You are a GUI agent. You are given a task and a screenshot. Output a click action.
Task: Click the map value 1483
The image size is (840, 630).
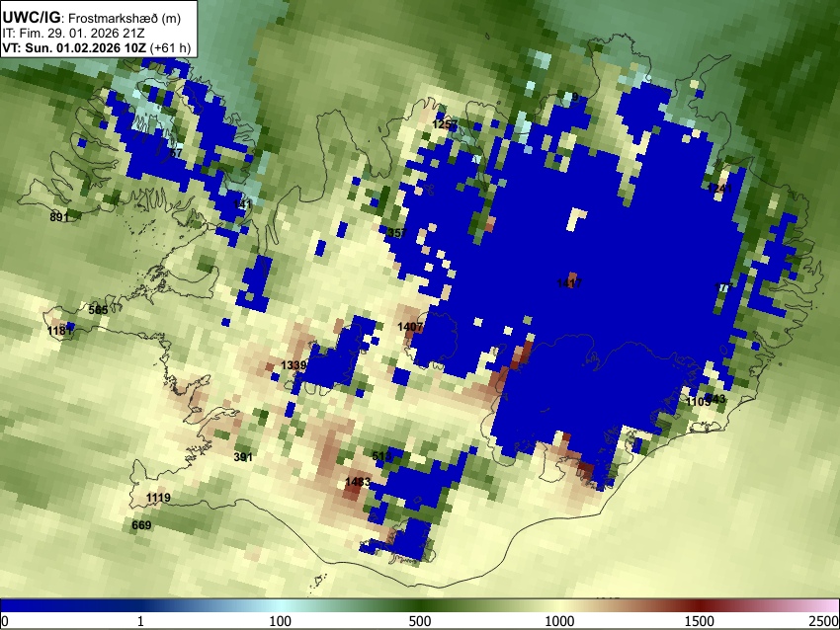(x=358, y=482)
